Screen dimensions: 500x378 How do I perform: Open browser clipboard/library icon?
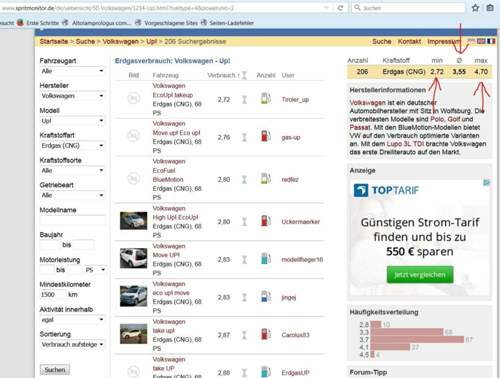pos(490,8)
